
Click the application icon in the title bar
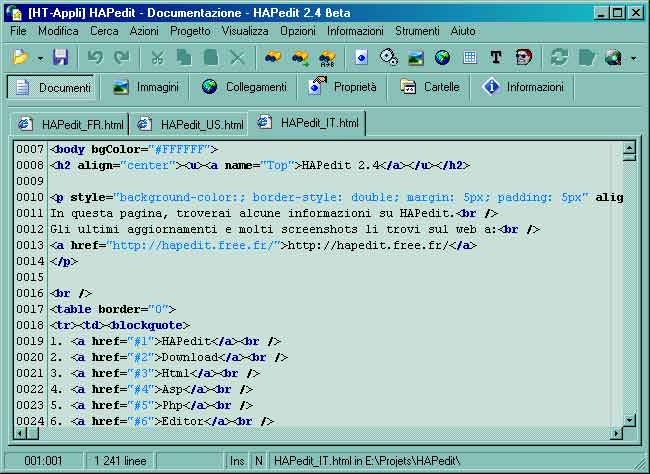tap(15, 13)
